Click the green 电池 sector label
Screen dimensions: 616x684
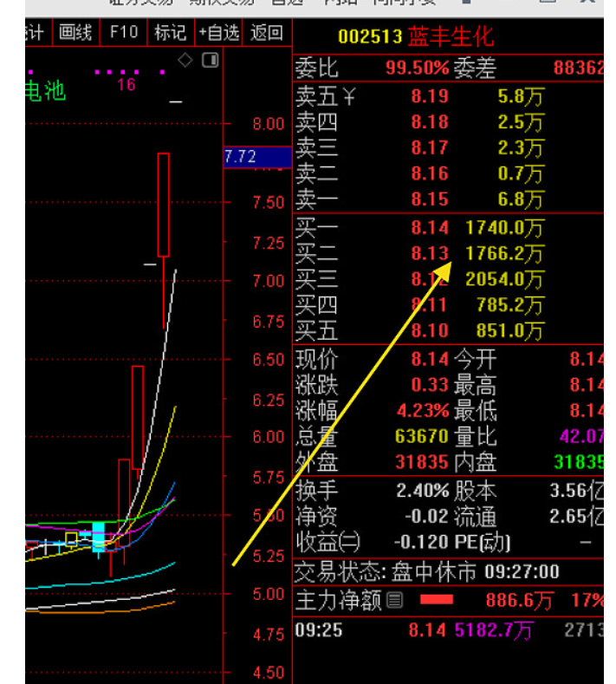(45, 92)
